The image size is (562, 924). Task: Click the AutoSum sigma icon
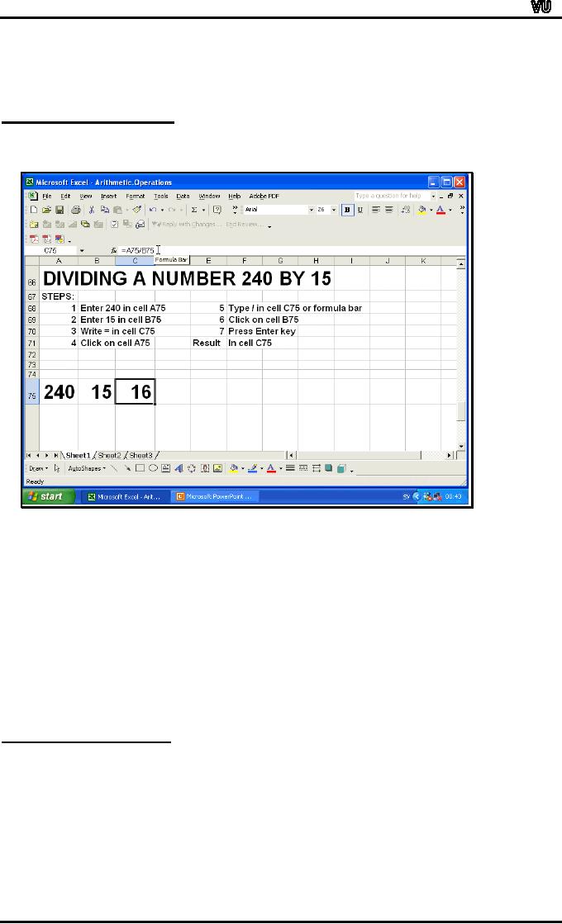coord(194,210)
